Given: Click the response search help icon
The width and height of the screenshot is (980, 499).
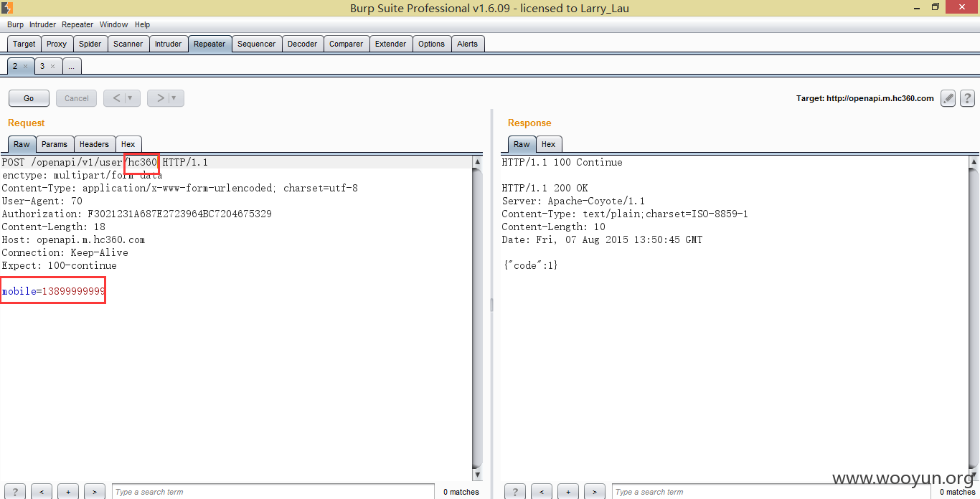Looking at the screenshot, I should tap(515, 492).
